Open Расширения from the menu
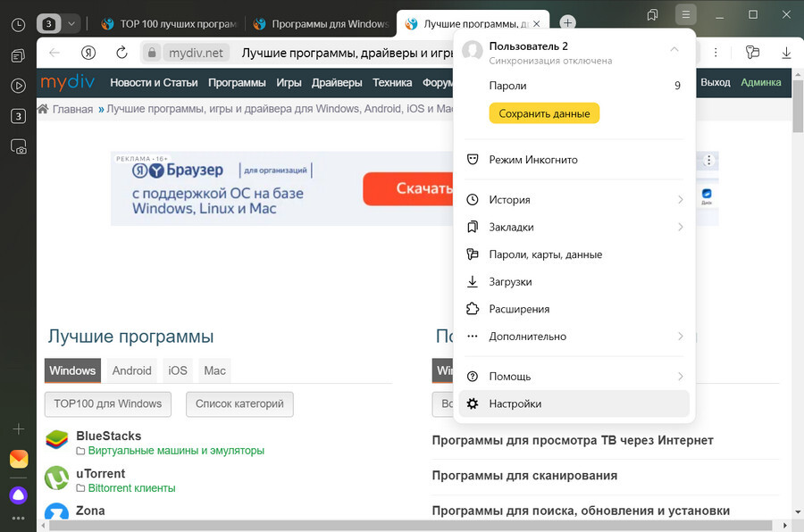The image size is (804, 532). point(574,309)
